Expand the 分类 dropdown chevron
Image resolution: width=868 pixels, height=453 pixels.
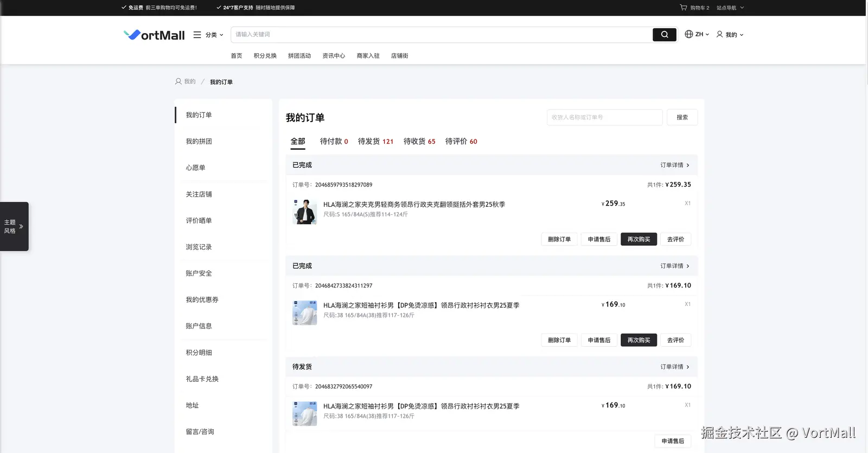(221, 35)
